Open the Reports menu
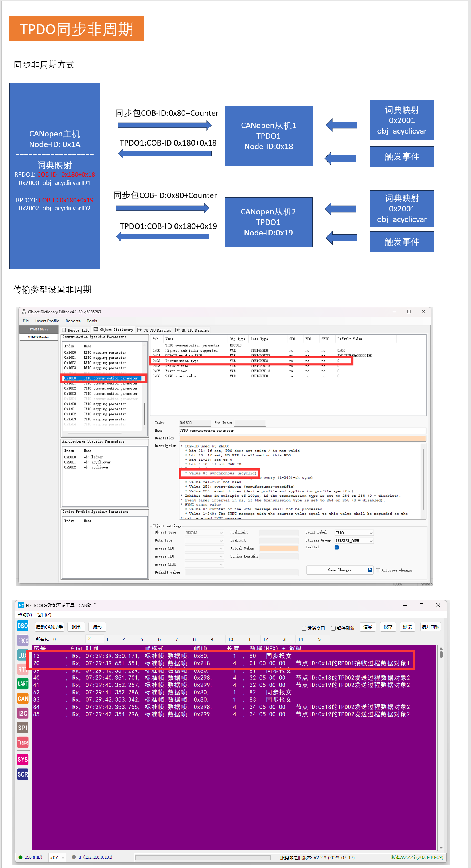 (73, 321)
